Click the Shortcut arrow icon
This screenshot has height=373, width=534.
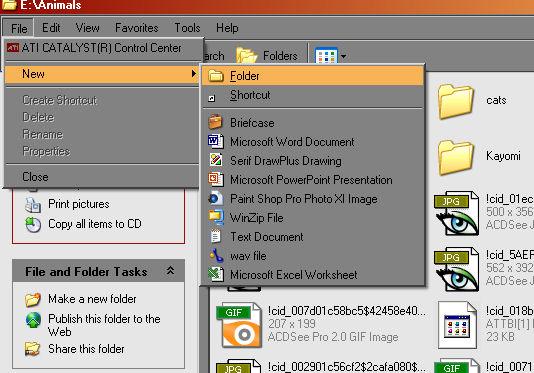tap(211, 98)
